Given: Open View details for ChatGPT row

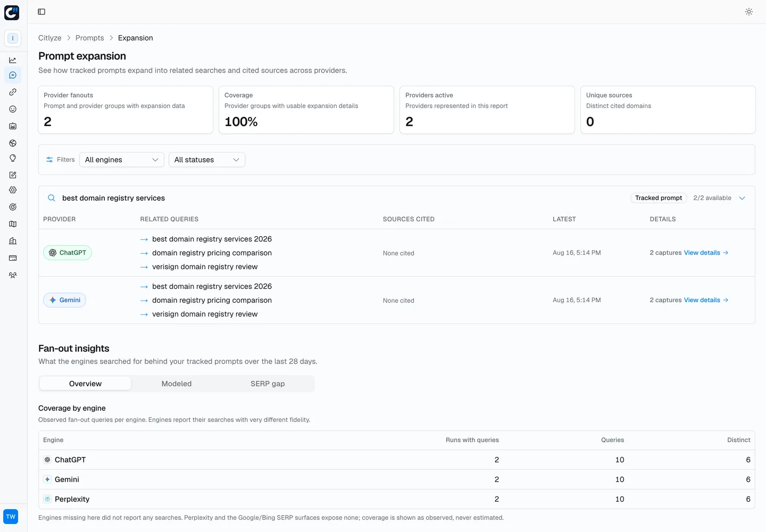Looking at the screenshot, I should (x=706, y=253).
